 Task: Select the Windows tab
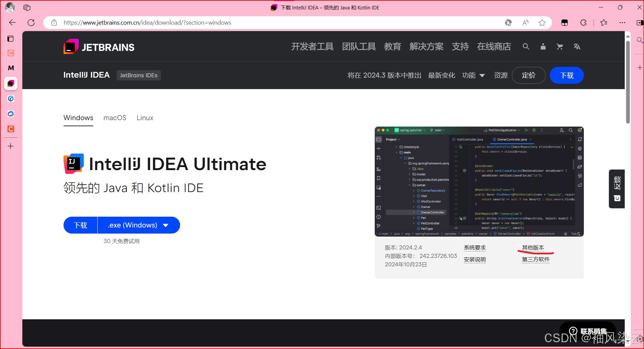(x=78, y=118)
